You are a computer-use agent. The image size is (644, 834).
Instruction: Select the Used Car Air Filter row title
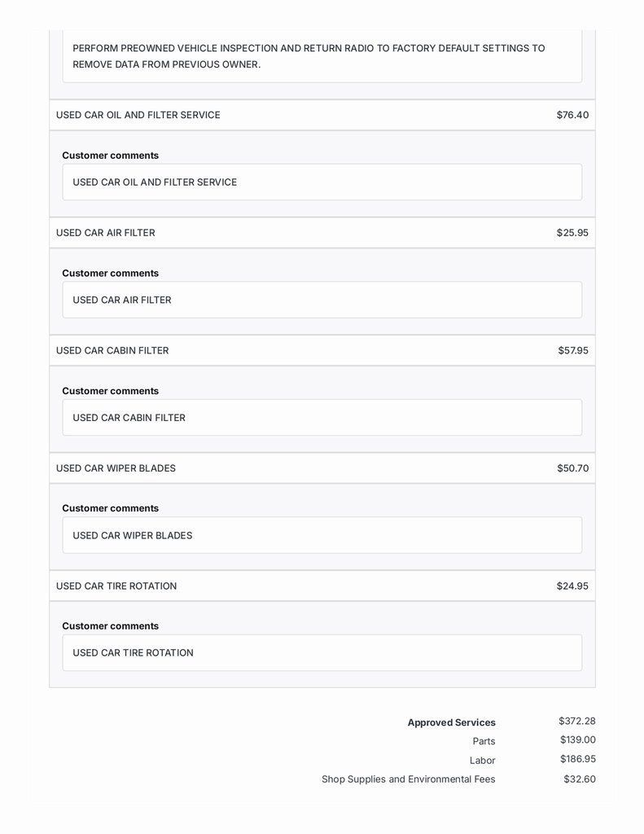click(106, 233)
